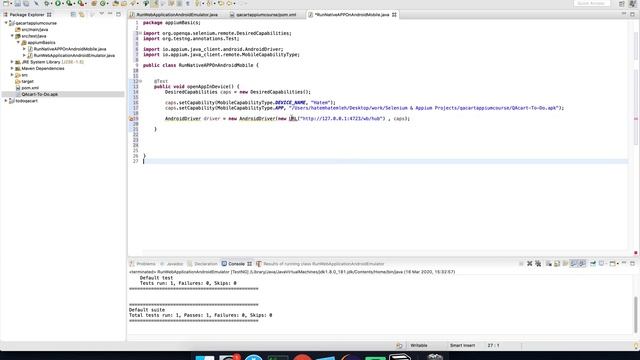Click Remove All Terminated Launches icon

point(538,264)
